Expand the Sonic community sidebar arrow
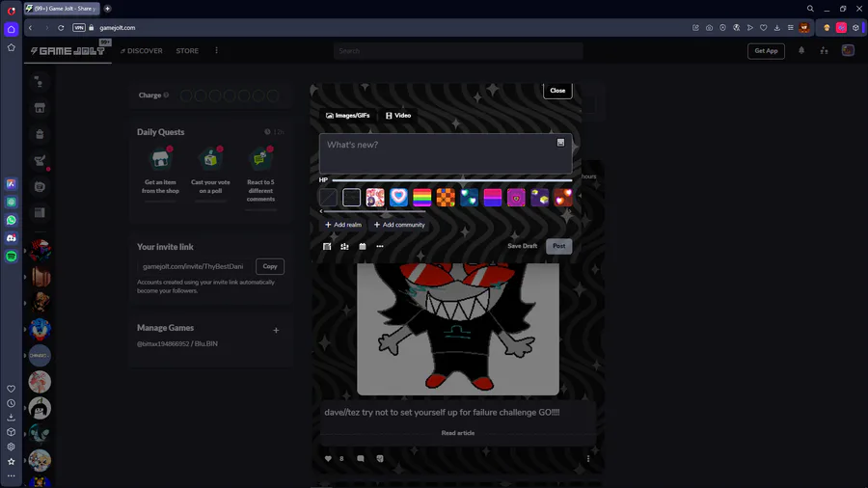Screen dimensions: 868x488 pos(25,329)
